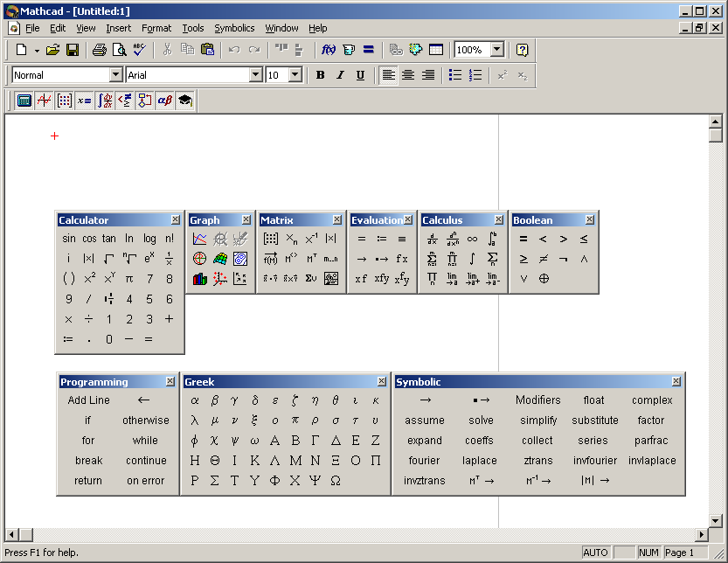The height and width of the screenshot is (563, 728).
Task: Click the Definition := in Evaluation palette
Action: coord(382,239)
